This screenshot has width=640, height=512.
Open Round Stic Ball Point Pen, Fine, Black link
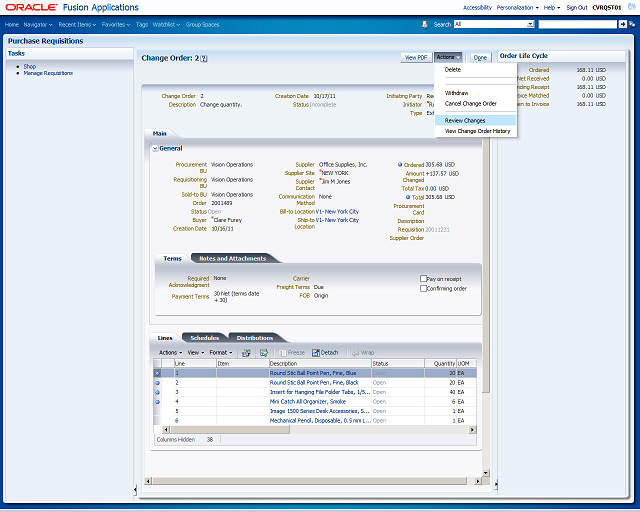coord(314,383)
